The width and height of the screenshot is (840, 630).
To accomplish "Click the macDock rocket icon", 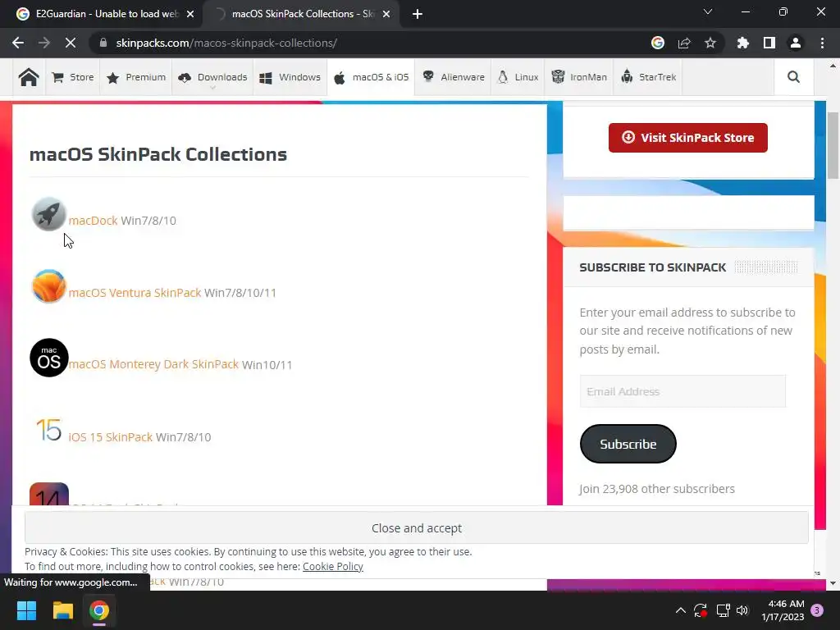I will [48, 214].
